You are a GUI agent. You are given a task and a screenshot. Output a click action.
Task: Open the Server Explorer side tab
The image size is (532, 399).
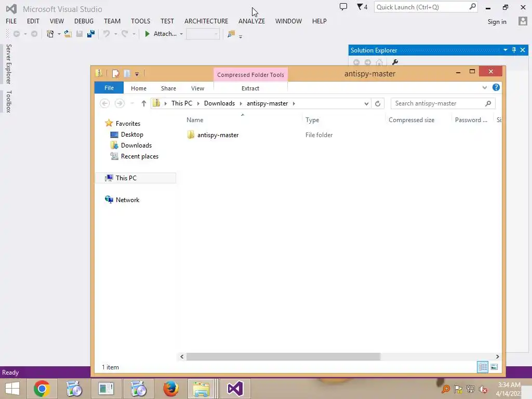click(x=8, y=64)
